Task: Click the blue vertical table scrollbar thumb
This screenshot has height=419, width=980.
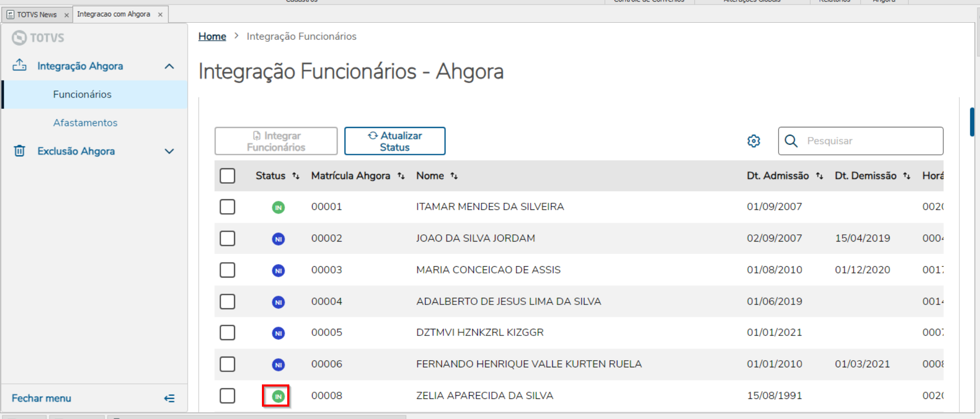Action: tap(972, 122)
